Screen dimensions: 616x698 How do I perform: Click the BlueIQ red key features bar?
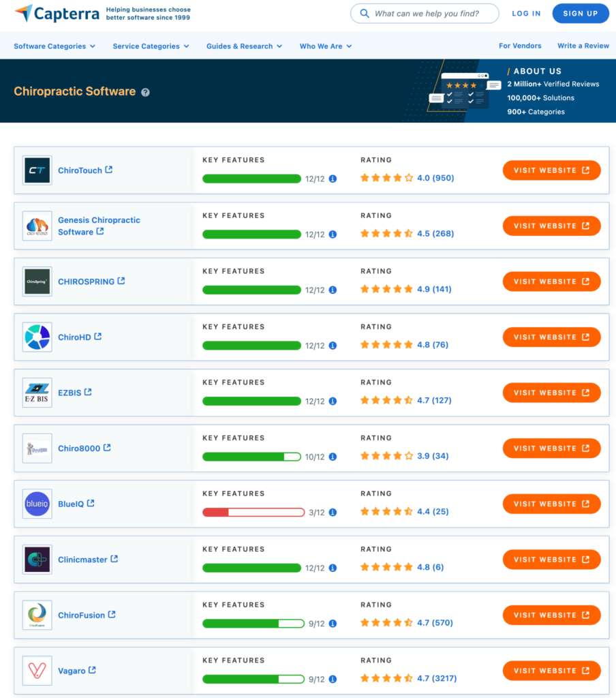(253, 513)
